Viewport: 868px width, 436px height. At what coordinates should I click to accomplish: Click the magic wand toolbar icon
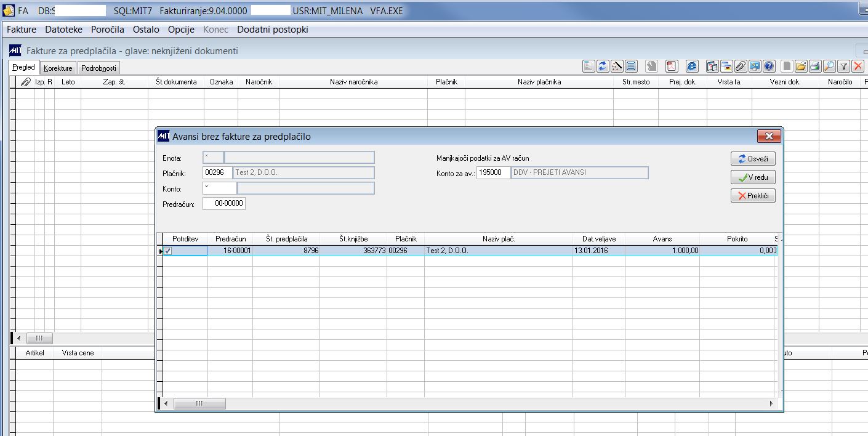pyautogui.click(x=617, y=66)
